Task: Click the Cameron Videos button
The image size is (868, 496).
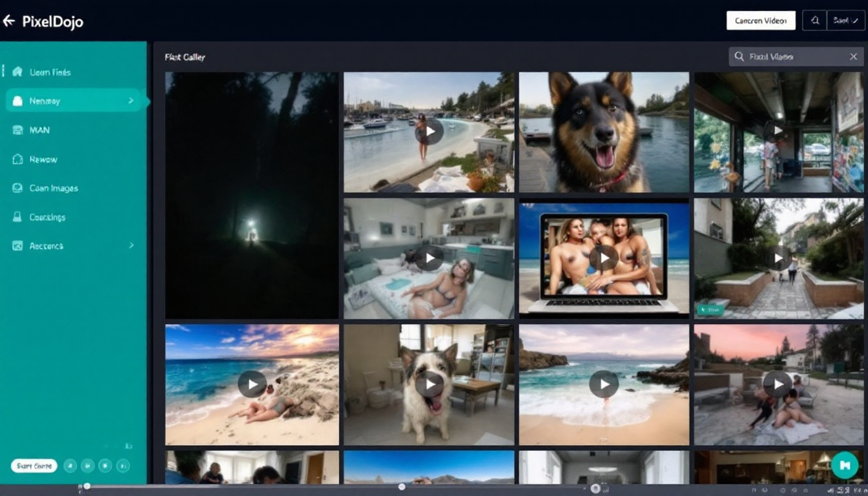Action: coord(761,20)
